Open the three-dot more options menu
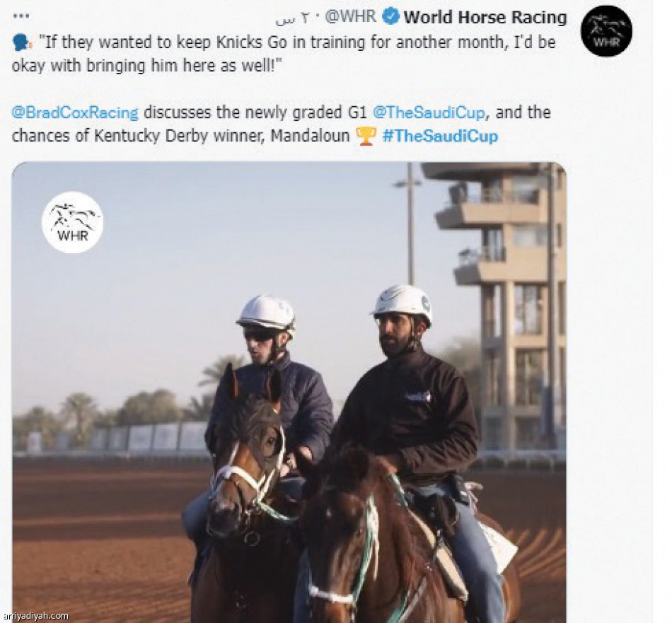This screenshot has width=672, height=623. coord(21,16)
